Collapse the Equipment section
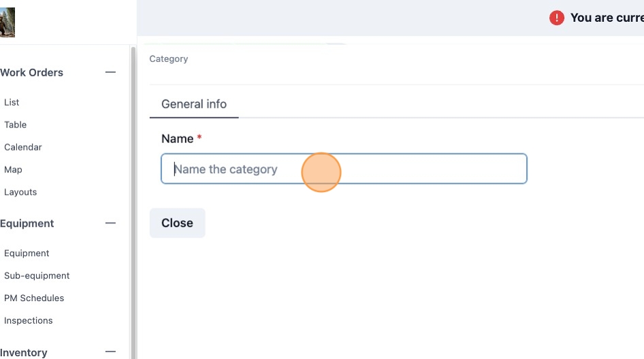644x359 pixels. 110,223
